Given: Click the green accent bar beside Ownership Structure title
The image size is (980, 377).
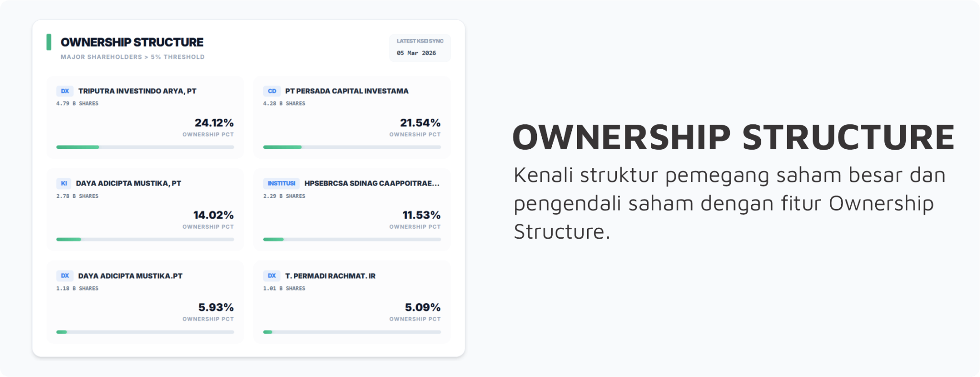Looking at the screenshot, I should [48, 43].
